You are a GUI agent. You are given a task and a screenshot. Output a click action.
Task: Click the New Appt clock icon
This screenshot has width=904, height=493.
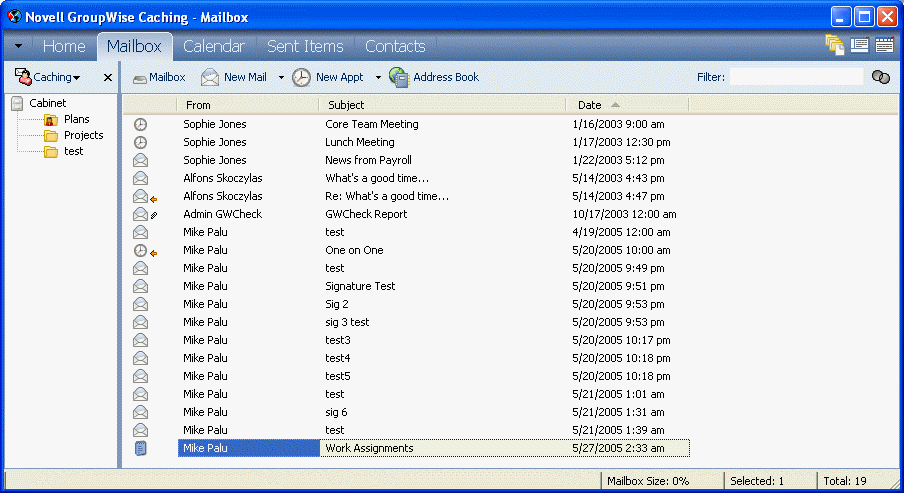click(301, 77)
